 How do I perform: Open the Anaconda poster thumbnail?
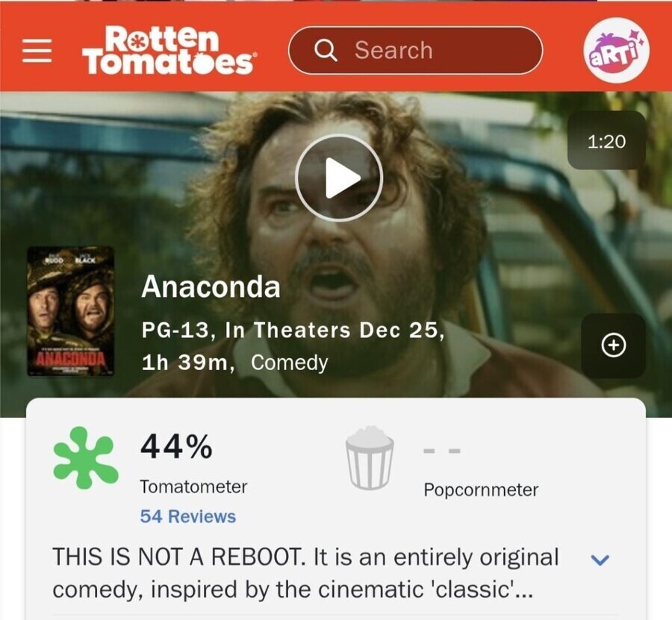point(71,311)
